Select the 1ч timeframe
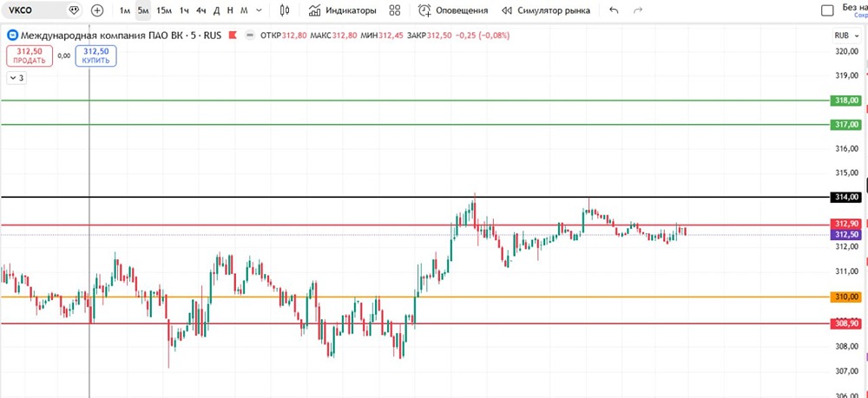 pos(184,10)
